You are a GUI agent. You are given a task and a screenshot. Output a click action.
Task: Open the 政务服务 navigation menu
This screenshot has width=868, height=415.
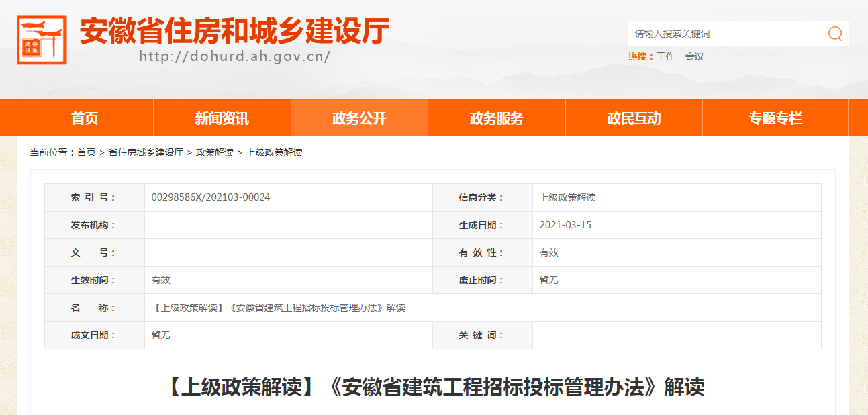point(497,118)
